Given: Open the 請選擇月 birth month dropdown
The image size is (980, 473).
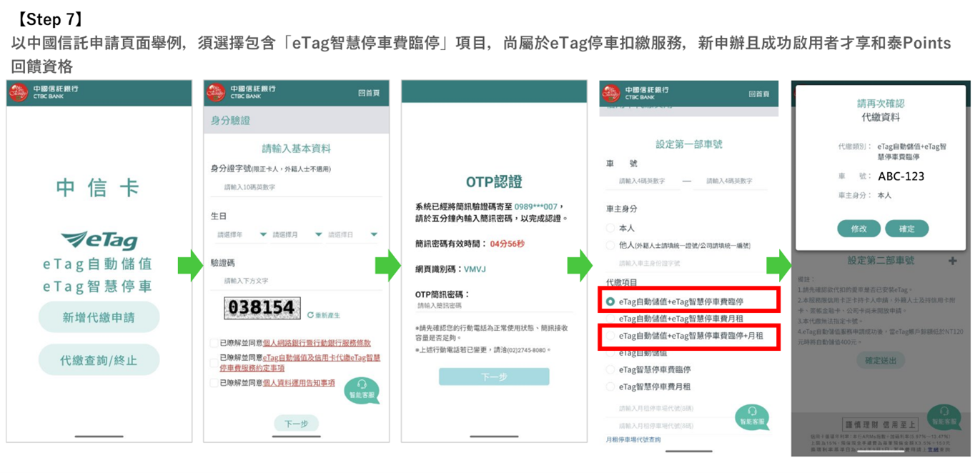Looking at the screenshot, I should (296, 234).
